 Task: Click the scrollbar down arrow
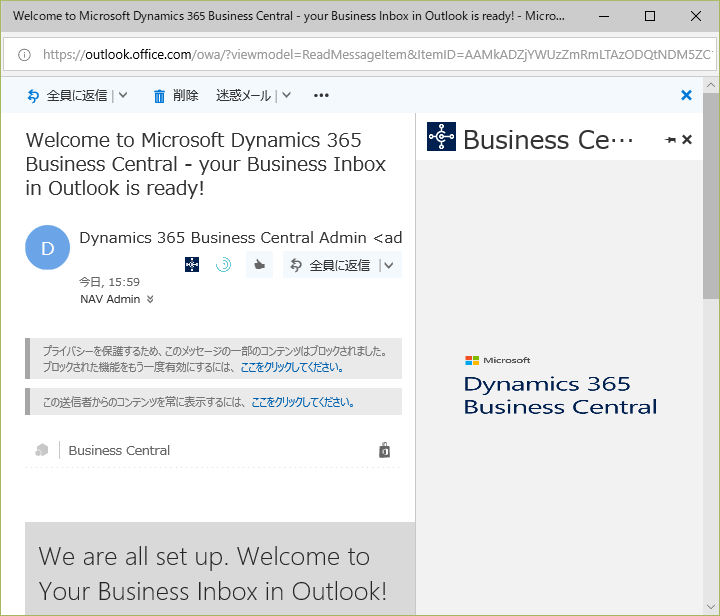(x=711, y=607)
